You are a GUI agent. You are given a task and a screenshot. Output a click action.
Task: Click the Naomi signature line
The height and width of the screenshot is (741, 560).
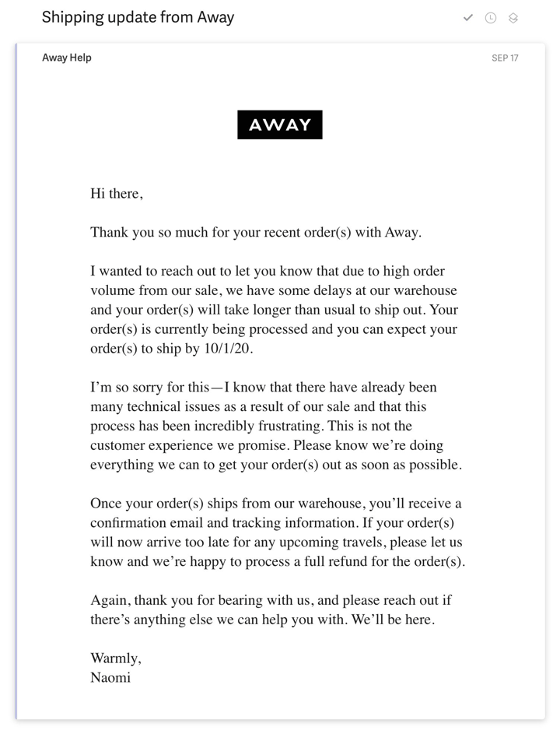pyautogui.click(x=110, y=677)
